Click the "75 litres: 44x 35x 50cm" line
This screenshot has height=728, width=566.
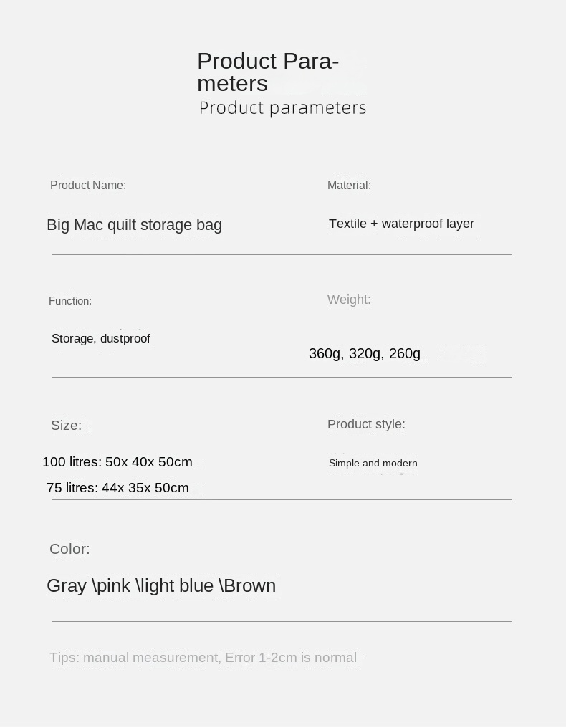click(x=117, y=488)
